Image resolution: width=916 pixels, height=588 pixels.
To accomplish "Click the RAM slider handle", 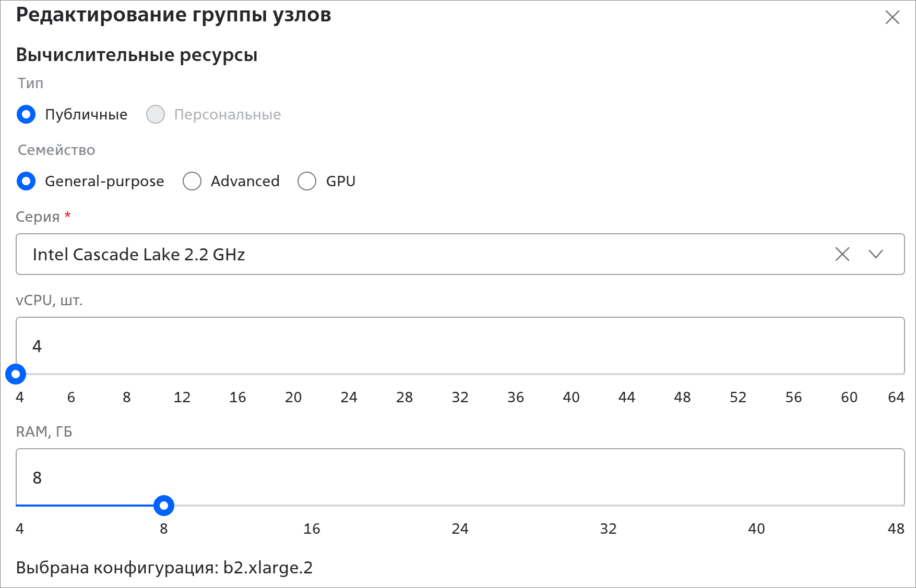I will click(164, 506).
